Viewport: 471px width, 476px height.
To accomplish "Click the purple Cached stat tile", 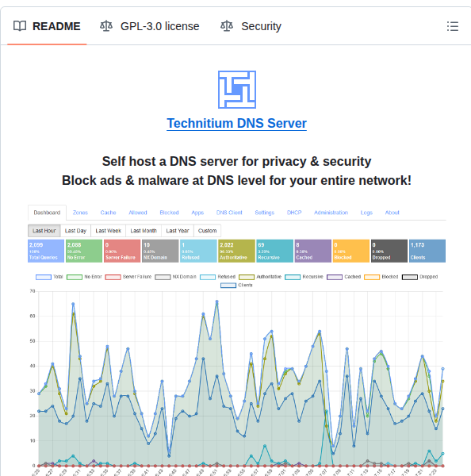I will click(x=313, y=251).
